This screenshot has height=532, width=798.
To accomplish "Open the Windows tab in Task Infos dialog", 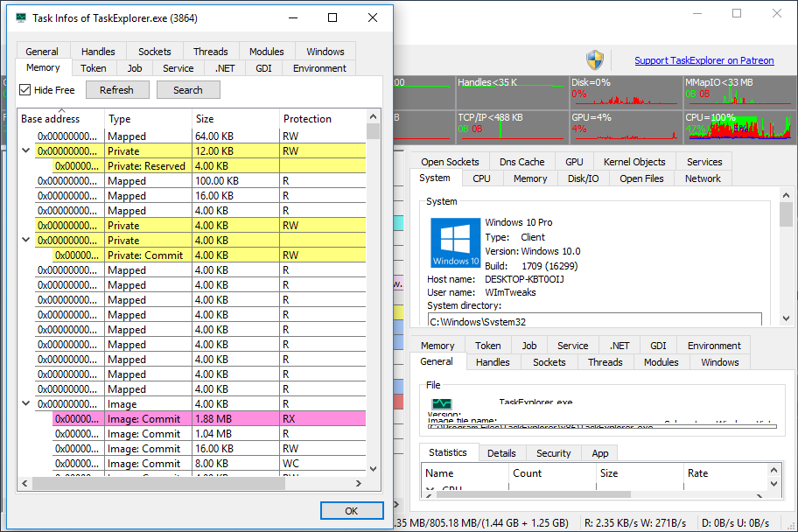I will (325, 52).
